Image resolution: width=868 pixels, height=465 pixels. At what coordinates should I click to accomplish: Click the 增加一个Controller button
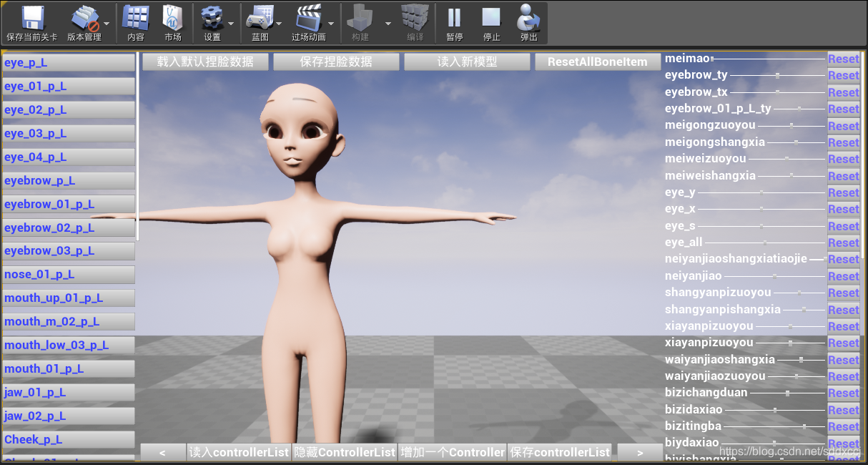453,452
